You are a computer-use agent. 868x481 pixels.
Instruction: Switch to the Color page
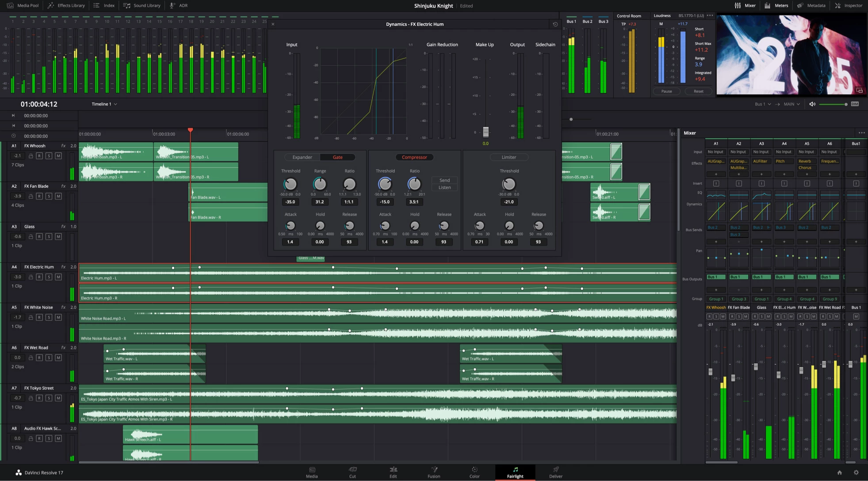point(474,472)
